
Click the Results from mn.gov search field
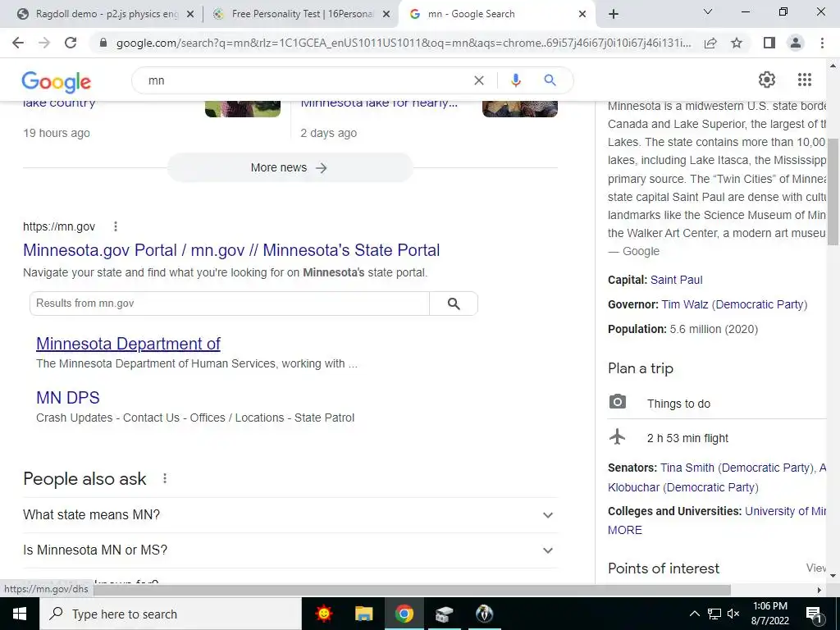(x=230, y=304)
